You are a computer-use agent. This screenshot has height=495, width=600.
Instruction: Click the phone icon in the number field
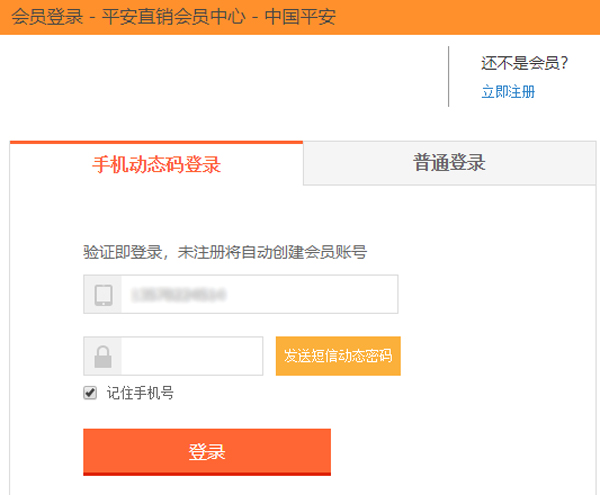pyautogui.click(x=103, y=295)
